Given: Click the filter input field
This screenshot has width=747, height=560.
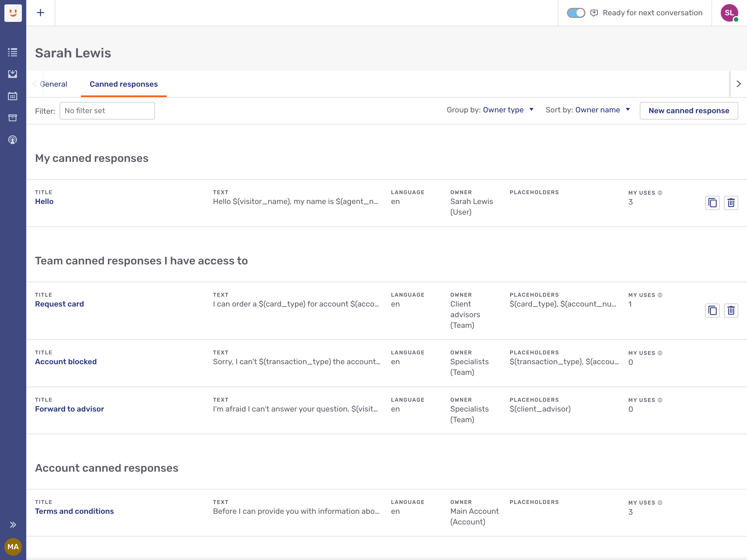Looking at the screenshot, I should click(107, 111).
